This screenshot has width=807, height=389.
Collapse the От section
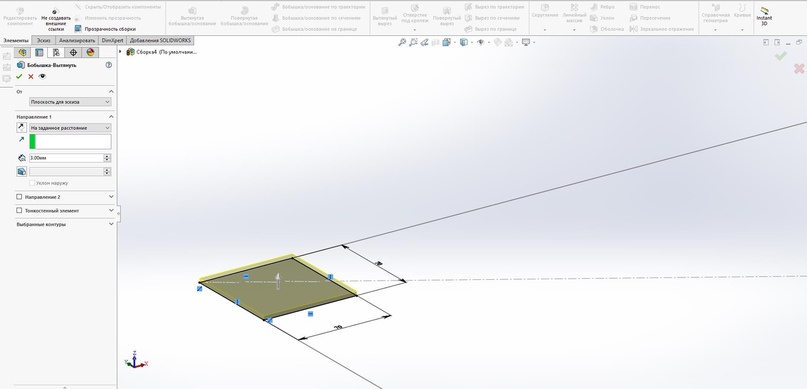coord(111,92)
